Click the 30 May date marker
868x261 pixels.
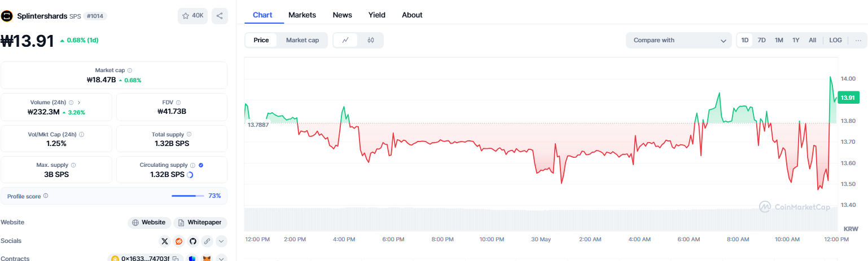click(x=541, y=240)
